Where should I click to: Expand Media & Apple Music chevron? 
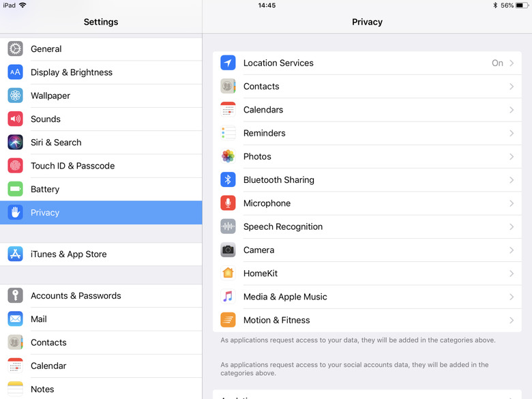(512, 297)
